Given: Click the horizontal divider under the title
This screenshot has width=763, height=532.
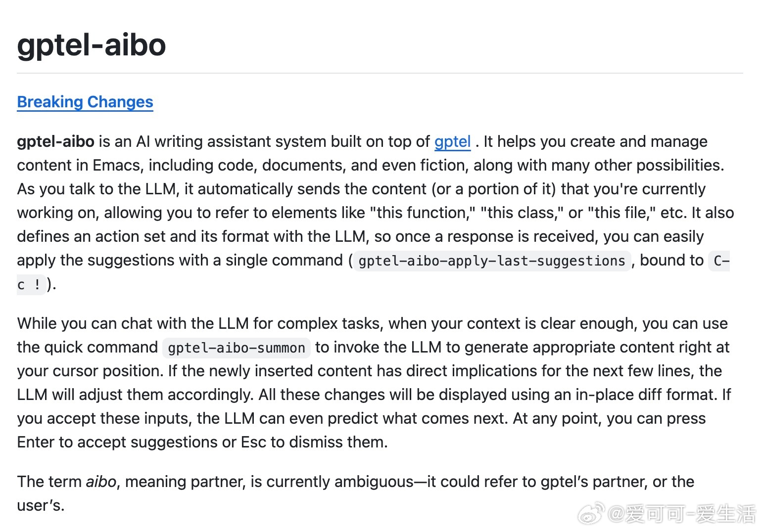Looking at the screenshot, I should (x=380, y=73).
